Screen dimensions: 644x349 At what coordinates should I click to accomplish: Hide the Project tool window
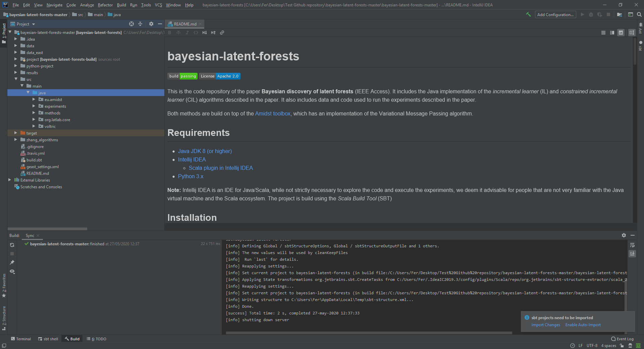click(x=160, y=24)
